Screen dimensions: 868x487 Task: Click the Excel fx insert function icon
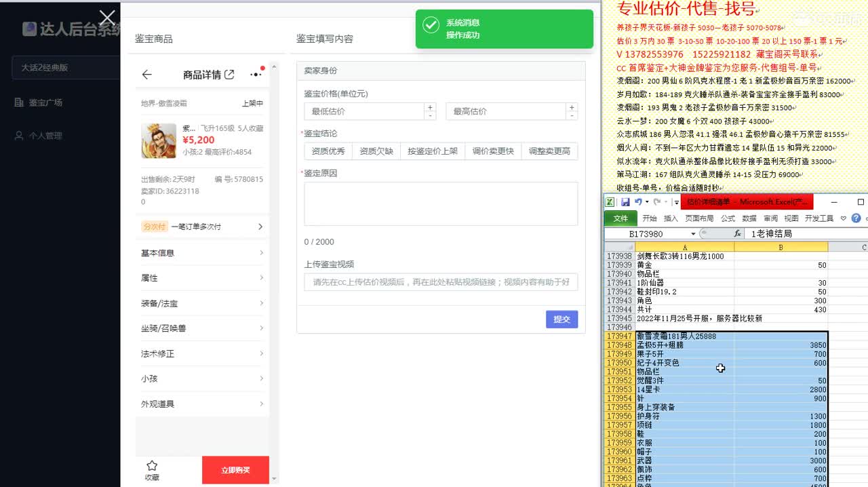(737, 233)
